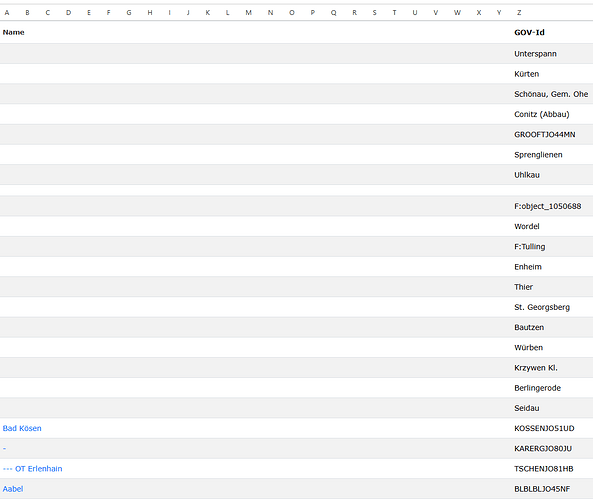Click the dash-named entry link

[x=4, y=449]
